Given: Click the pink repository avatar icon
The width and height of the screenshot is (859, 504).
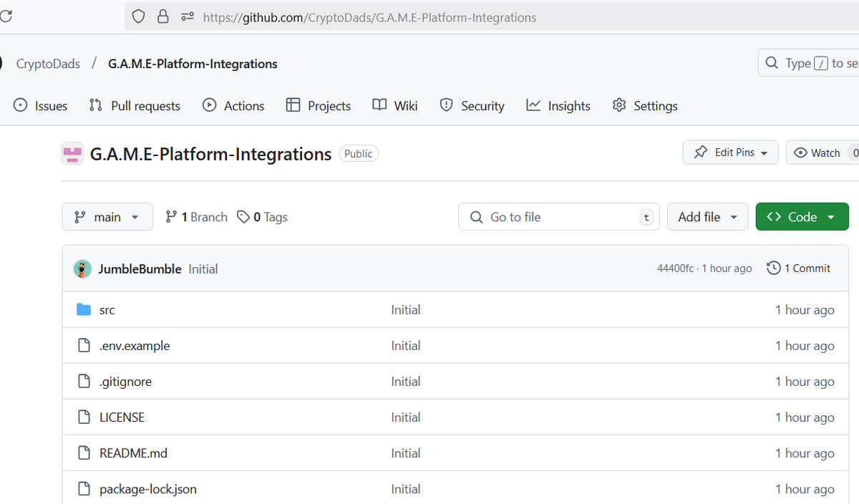Looking at the screenshot, I should click(x=72, y=154).
